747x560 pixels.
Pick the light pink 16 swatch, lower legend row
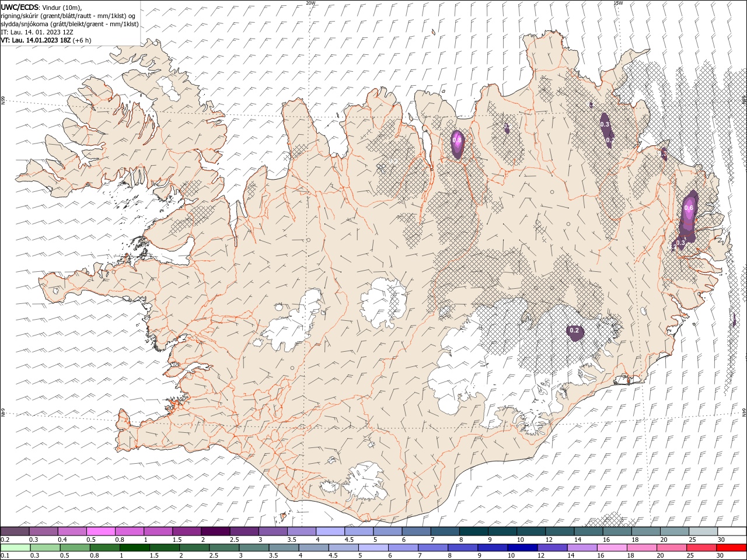point(612,548)
